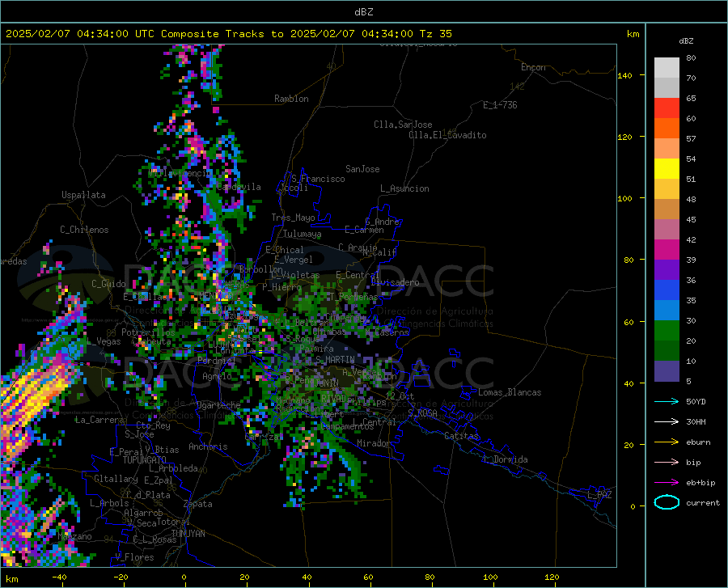The image size is (728, 588).
Task: Select the light blue 30-35 dBZ swatch
Action: point(667,311)
